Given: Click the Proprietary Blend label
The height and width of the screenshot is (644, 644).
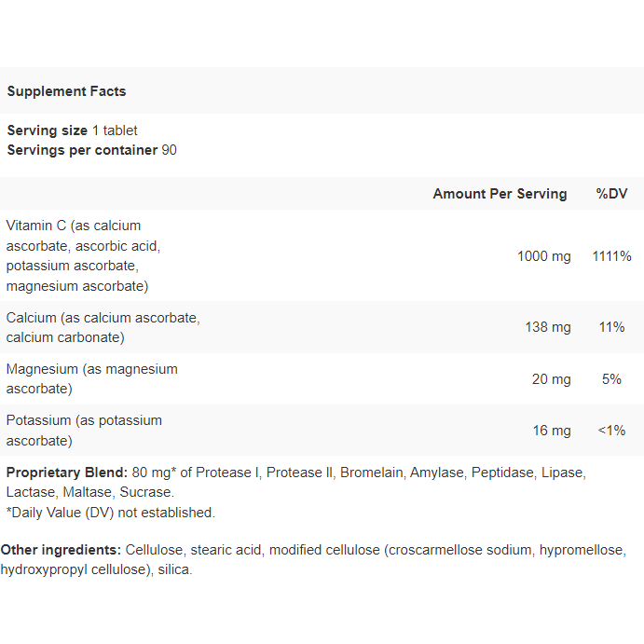Looking at the screenshot, I should (67, 473).
